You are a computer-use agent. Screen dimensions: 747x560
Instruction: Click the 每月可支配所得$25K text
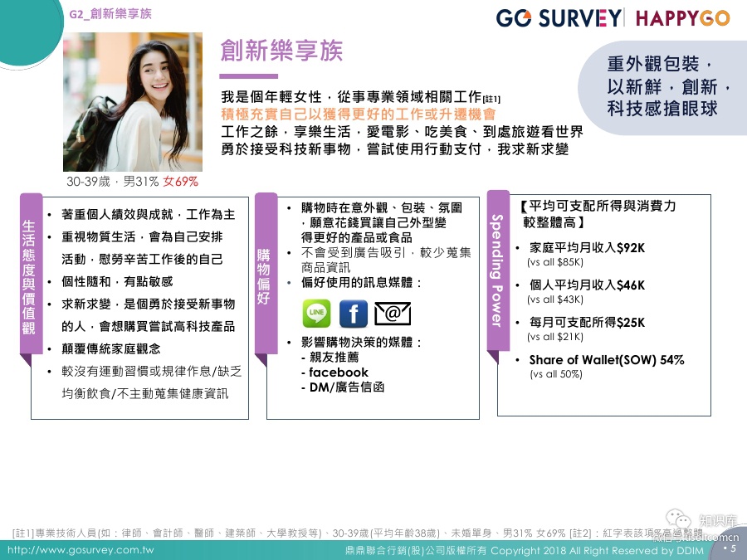pyautogui.click(x=587, y=323)
